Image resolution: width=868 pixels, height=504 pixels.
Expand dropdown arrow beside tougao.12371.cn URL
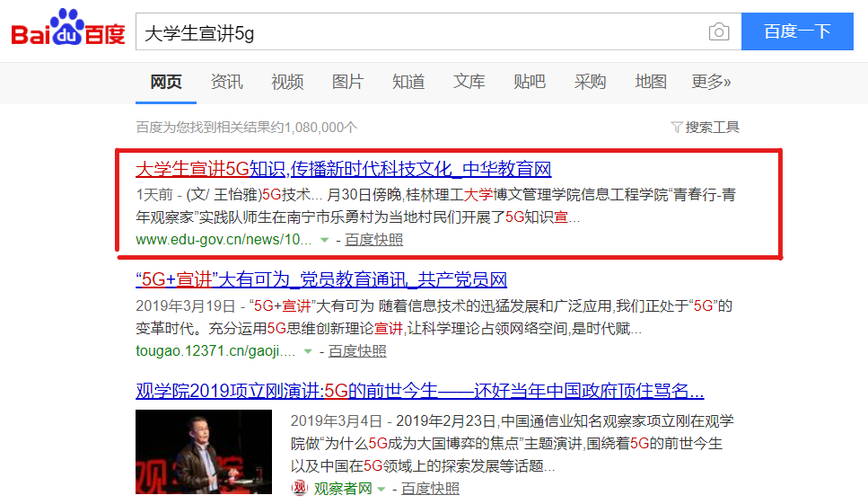pos(308,351)
